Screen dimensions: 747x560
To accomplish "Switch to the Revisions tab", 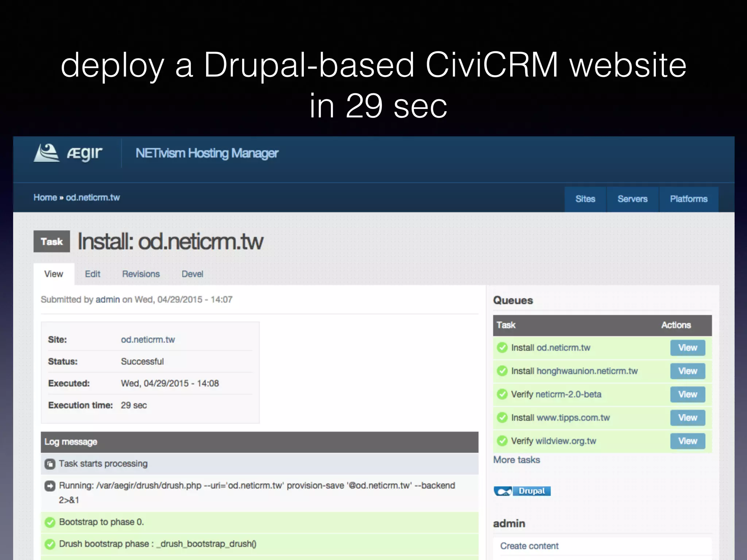I will (141, 274).
